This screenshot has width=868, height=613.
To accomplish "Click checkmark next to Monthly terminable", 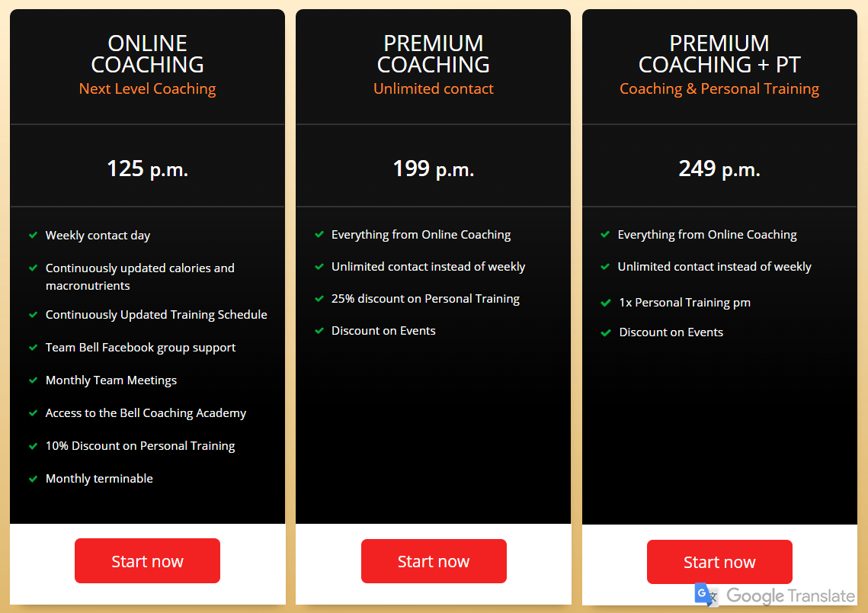I will 33,479.
